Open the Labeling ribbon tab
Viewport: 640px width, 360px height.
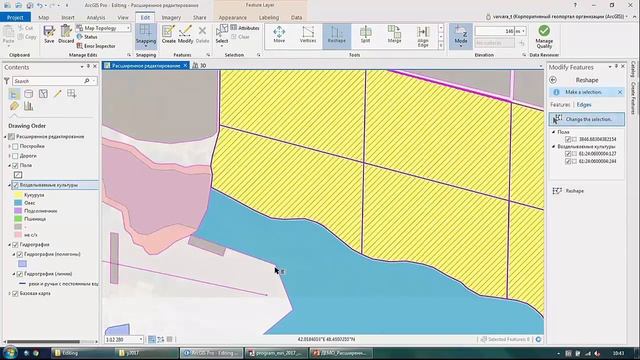tap(269, 18)
